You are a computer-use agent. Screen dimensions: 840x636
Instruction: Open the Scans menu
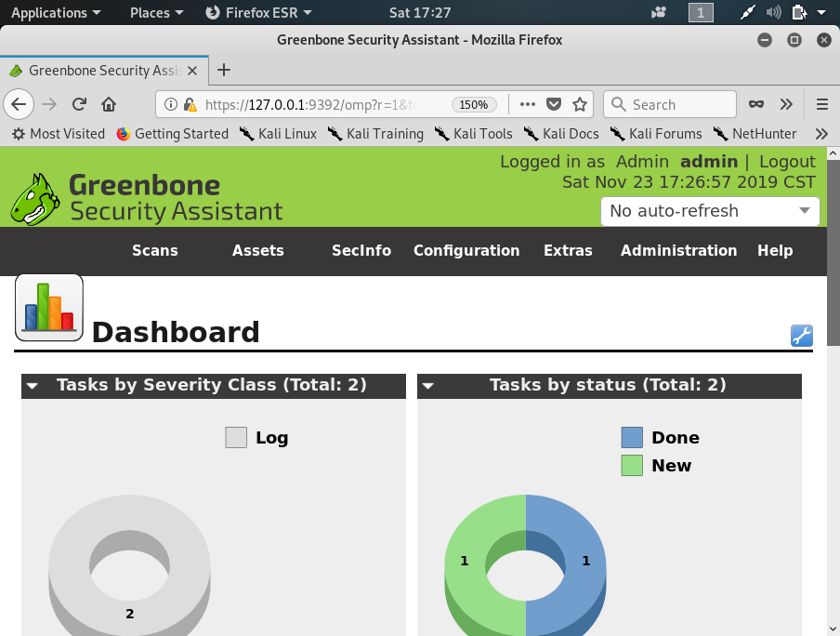coord(155,250)
